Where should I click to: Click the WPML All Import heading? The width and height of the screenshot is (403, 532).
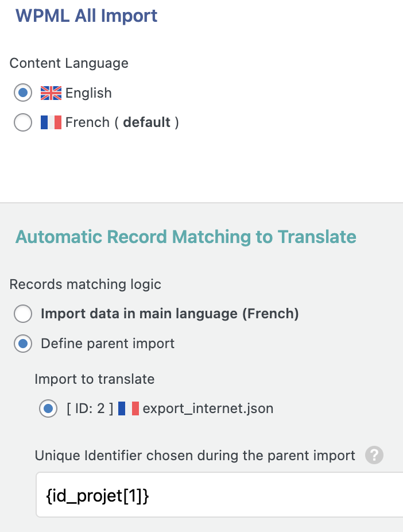tap(87, 16)
